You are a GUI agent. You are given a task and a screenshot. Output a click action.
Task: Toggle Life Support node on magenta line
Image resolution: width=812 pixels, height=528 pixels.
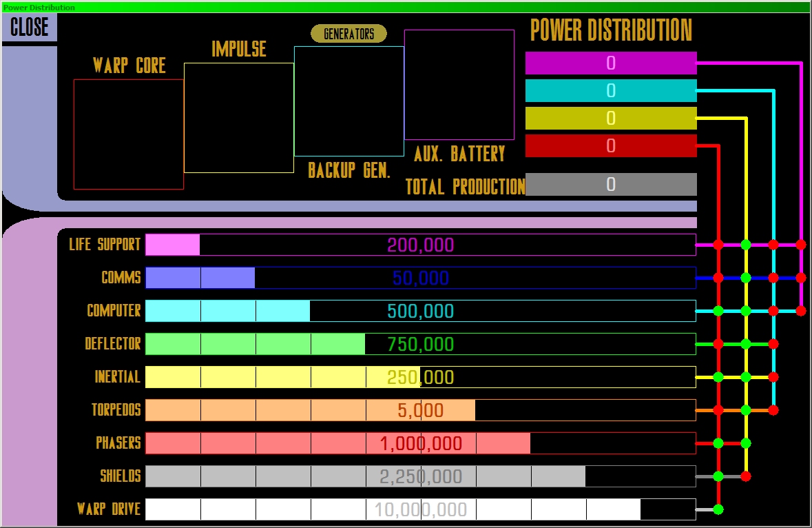pyautogui.click(x=801, y=245)
